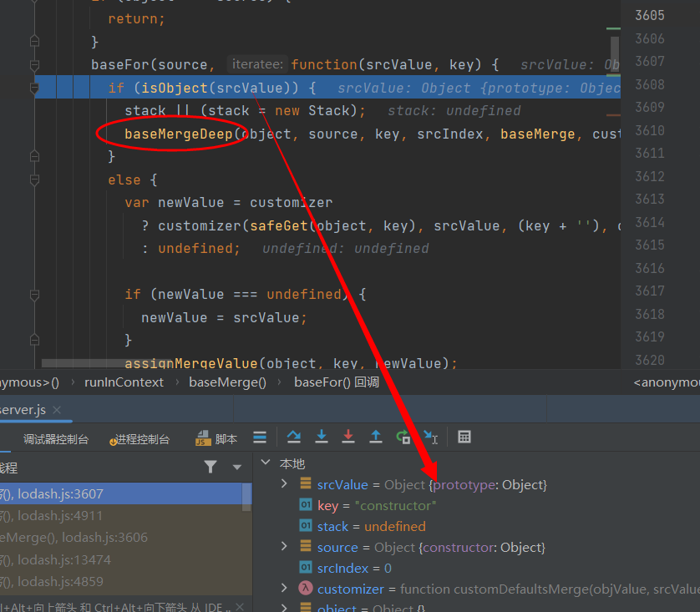Click the safeGet function call

click(278, 225)
